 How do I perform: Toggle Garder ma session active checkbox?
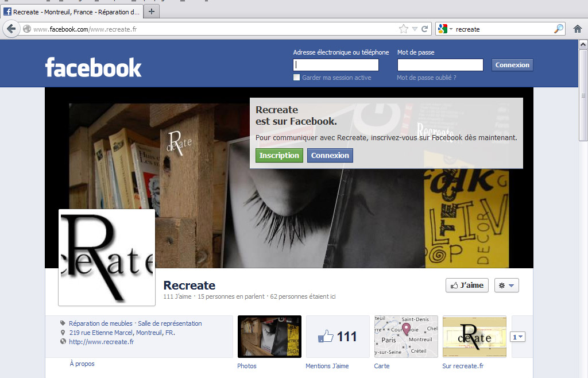(297, 77)
